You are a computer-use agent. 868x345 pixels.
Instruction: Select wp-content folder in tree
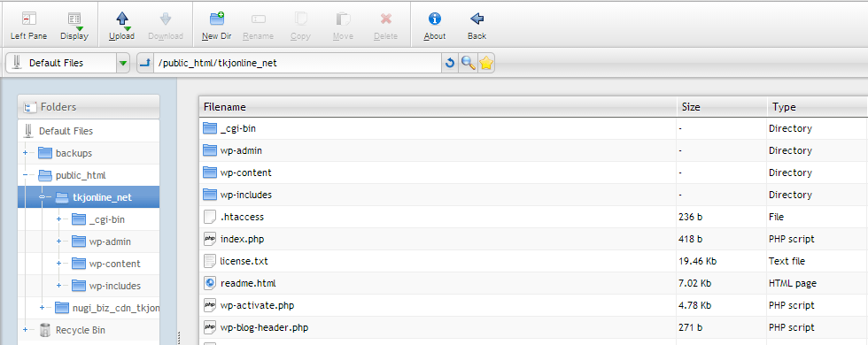[x=114, y=264]
